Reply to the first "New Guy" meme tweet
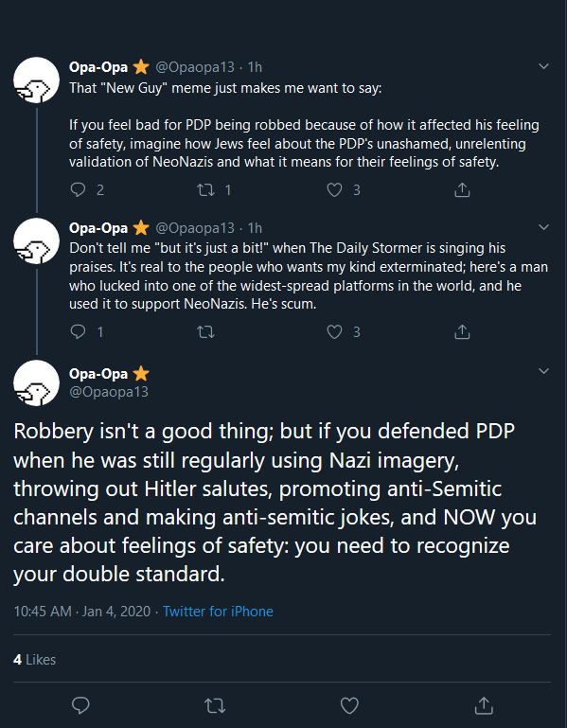567x728 pixels. click(x=78, y=189)
